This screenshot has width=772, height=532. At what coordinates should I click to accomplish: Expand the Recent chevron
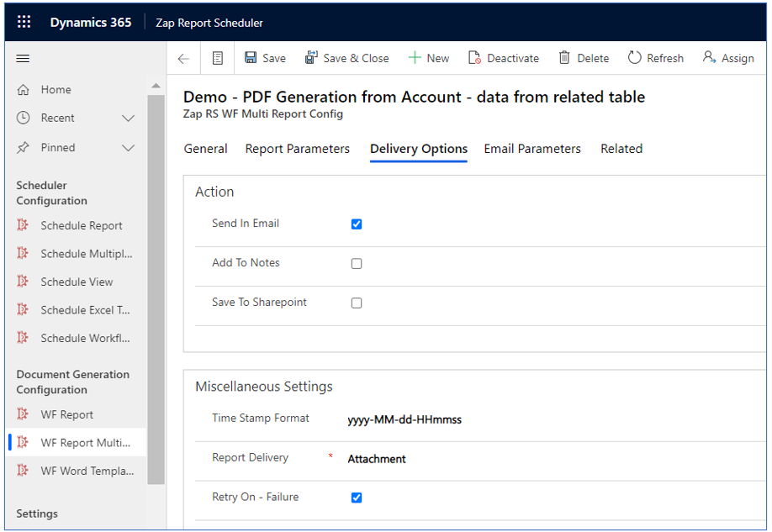click(128, 119)
